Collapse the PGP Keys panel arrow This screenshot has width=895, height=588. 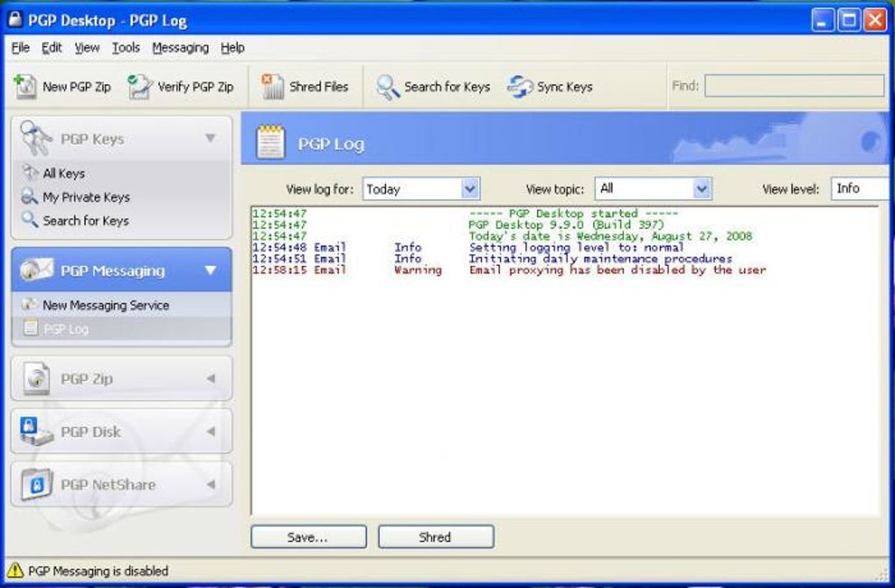click(x=211, y=138)
